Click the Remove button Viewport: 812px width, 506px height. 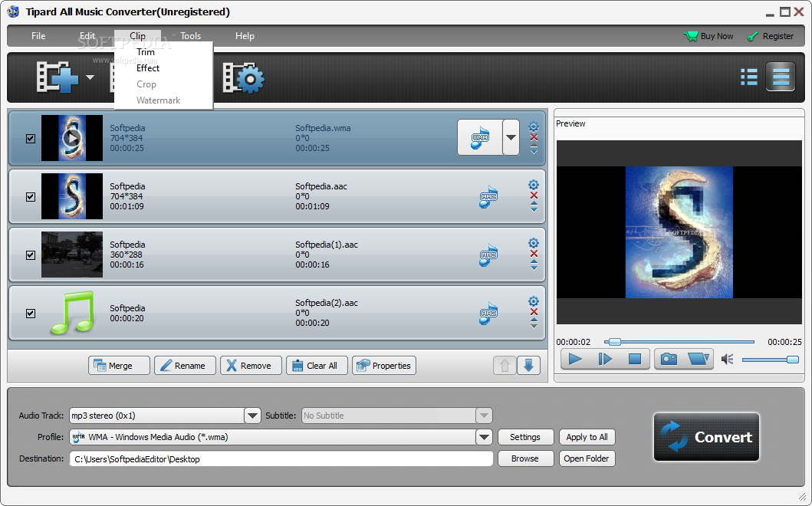(251, 366)
